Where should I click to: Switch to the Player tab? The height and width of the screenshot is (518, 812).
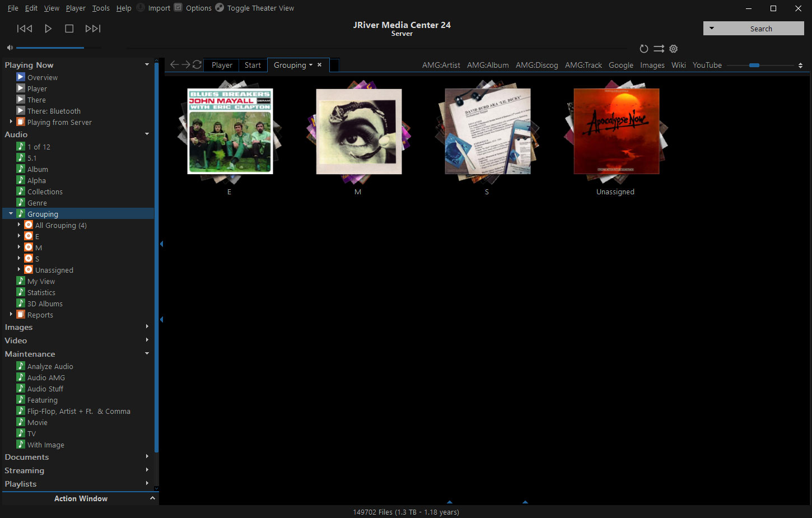coord(222,65)
